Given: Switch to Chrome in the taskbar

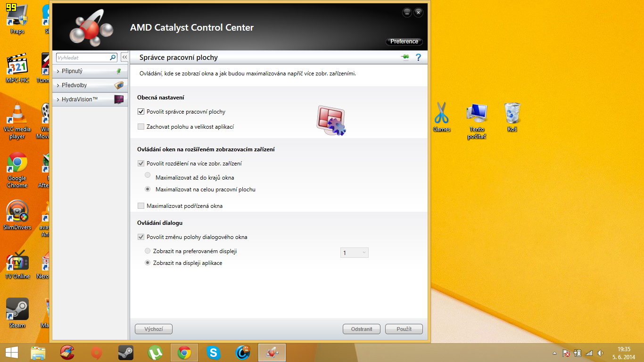Looking at the screenshot, I should 184,353.
